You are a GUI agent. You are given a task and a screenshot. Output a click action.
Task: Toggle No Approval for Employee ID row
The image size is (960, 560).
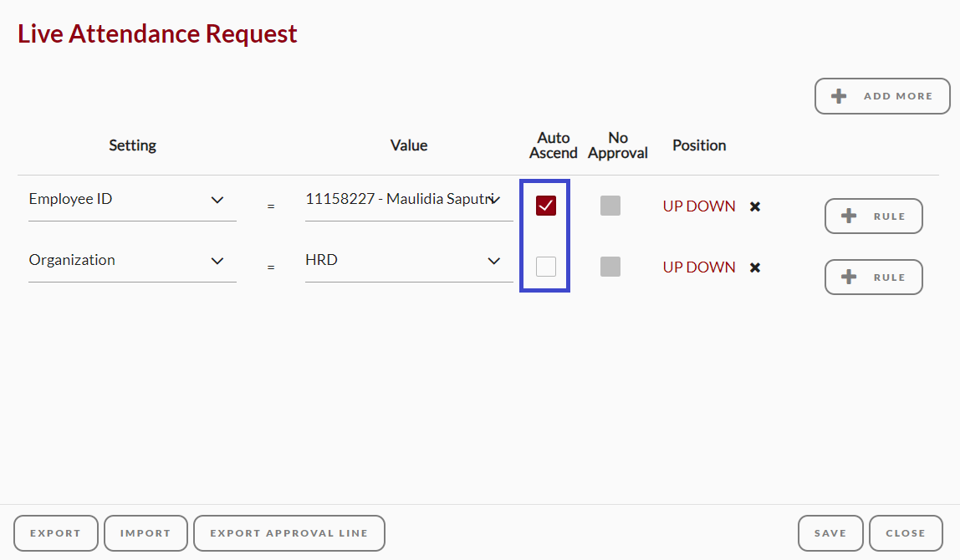click(610, 206)
